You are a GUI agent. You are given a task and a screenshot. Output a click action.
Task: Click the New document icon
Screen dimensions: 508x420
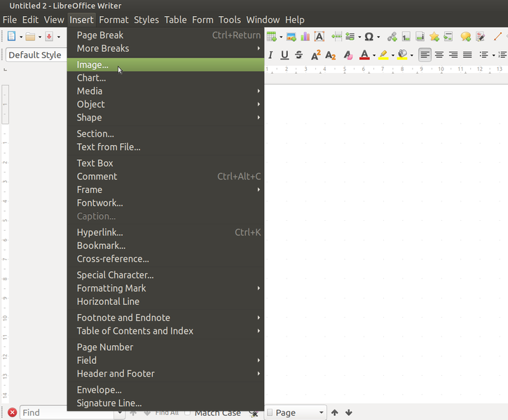(11, 36)
